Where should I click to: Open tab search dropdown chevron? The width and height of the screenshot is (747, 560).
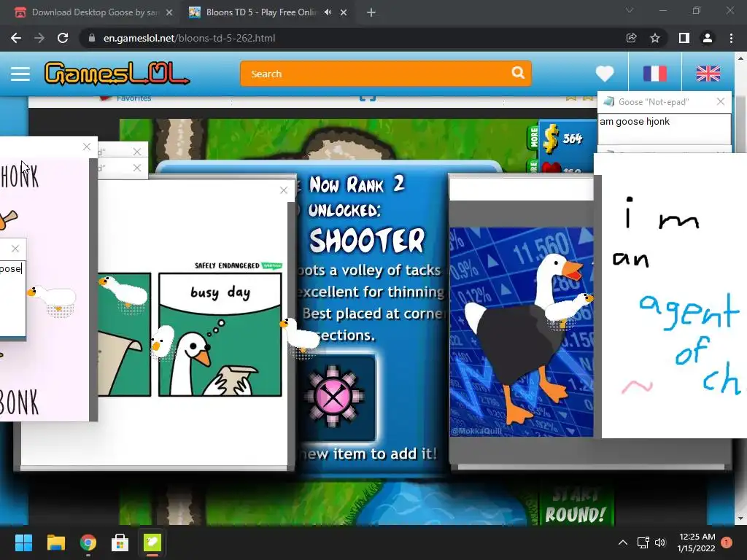(x=630, y=10)
